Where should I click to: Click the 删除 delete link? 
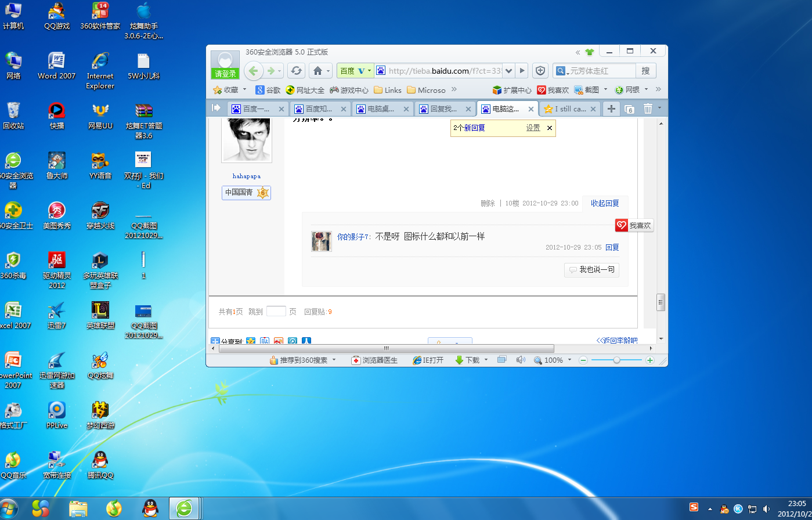(x=488, y=203)
